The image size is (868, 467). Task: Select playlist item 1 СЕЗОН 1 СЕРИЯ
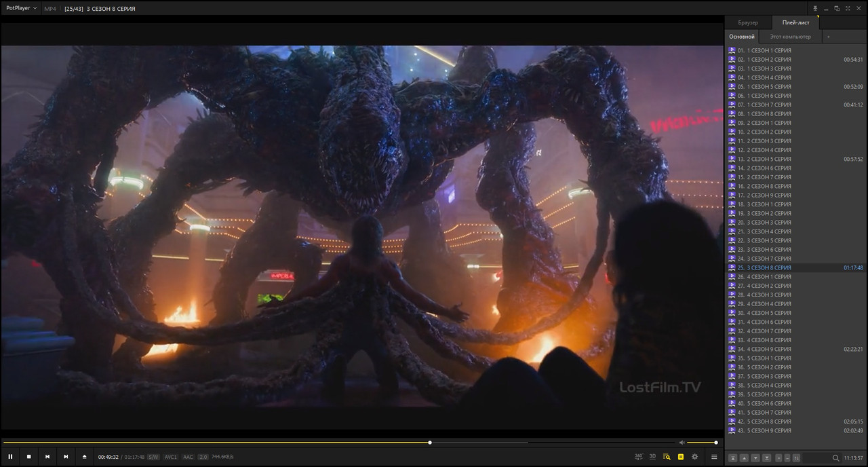(x=795, y=50)
